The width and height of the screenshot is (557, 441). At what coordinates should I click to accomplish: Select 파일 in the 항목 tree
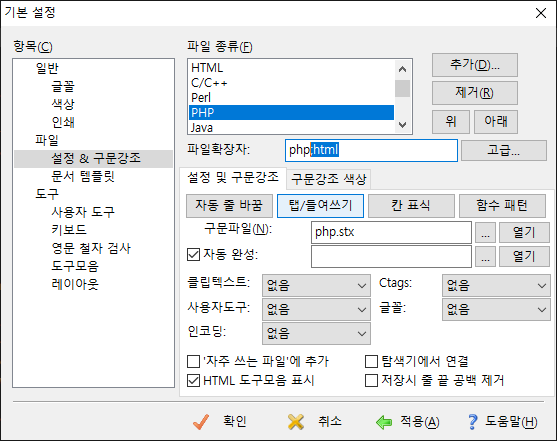coord(47,140)
